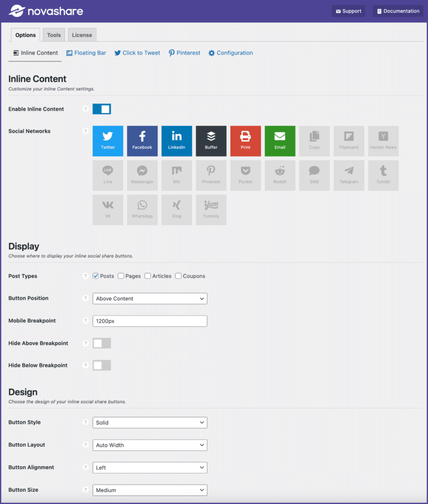Image resolution: width=428 pixels, height=504 pixels.
Task: Toggle Enable Inline Content switch
Action: point(102,109)
